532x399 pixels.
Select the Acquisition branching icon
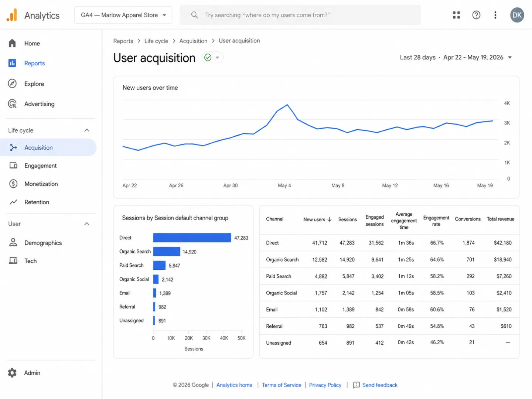13,147
